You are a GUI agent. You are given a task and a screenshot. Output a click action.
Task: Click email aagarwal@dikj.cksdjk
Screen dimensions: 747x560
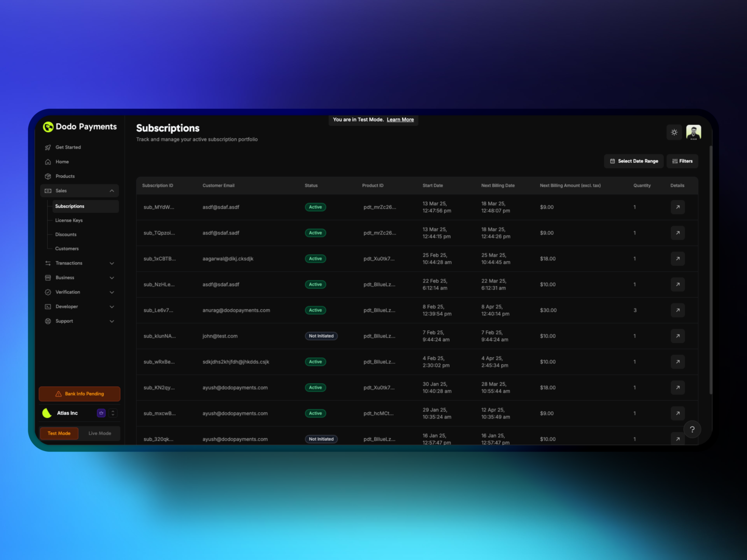pyautogui.click(x=228, y=259)
